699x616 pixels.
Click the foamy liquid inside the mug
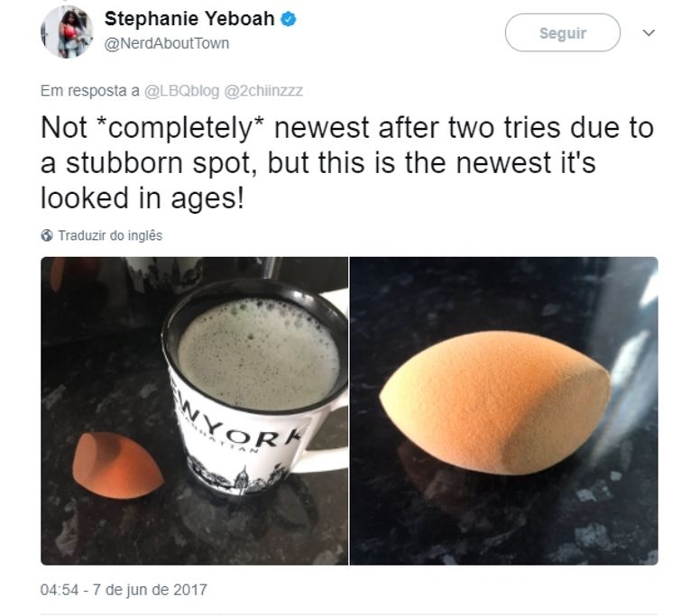(x=259, y=354)
